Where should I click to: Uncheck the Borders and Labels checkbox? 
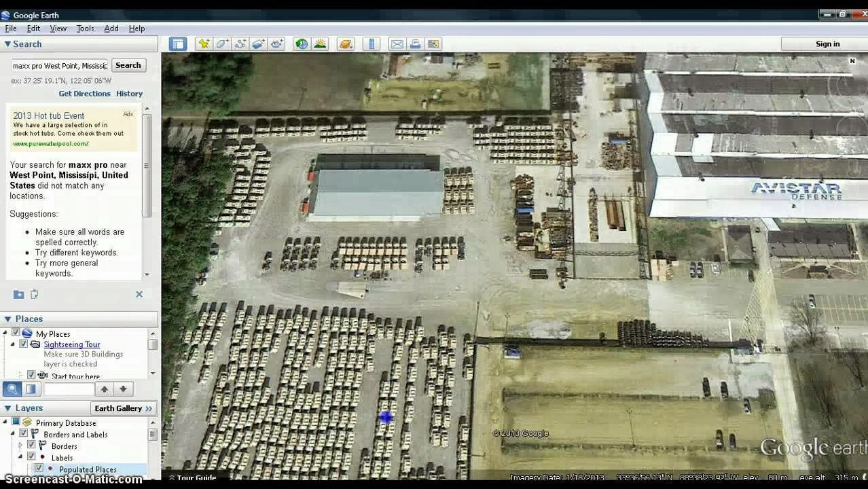[x=24, y=434]
